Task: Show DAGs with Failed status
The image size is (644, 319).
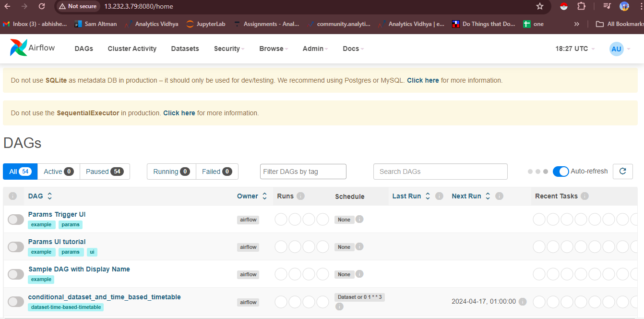Action: 217,172
